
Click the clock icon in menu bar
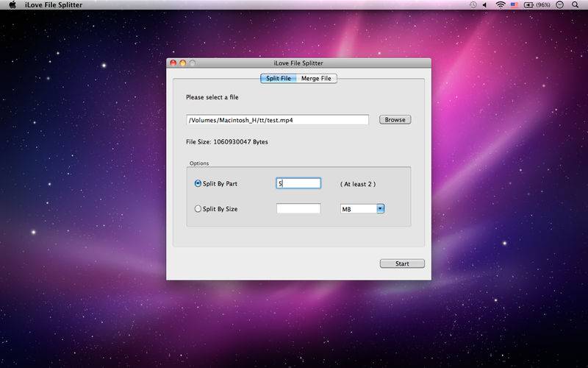[x=561, y=5]
